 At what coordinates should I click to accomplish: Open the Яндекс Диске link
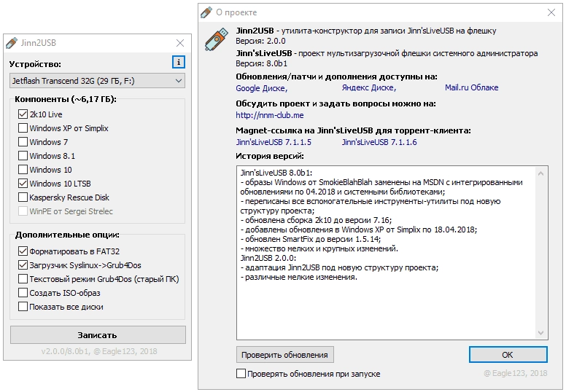pyautogui.click(x=369, y=87)
